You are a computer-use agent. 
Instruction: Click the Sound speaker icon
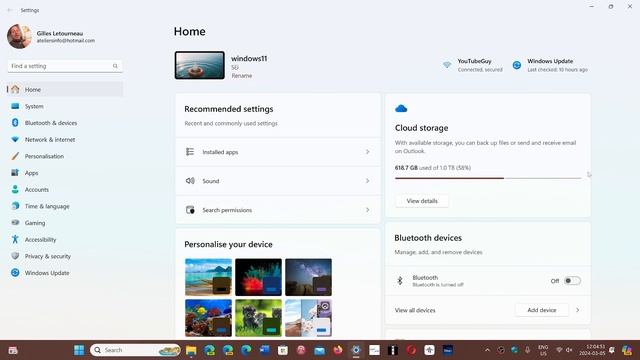tap(190, 181)
